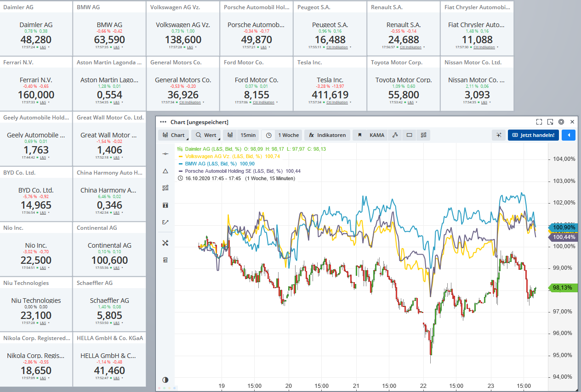The width and height of the screenshot is (581, 392).
Task: Click the Volkswagen AG Vz. chart legend entry
Action: pyautogui.click(x=228, y=156)
